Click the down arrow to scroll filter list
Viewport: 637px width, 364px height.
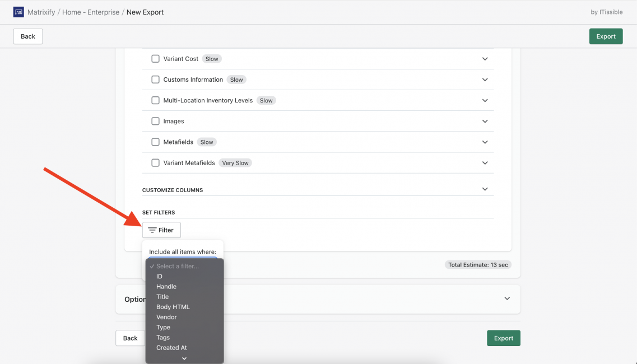pos(184,357)
